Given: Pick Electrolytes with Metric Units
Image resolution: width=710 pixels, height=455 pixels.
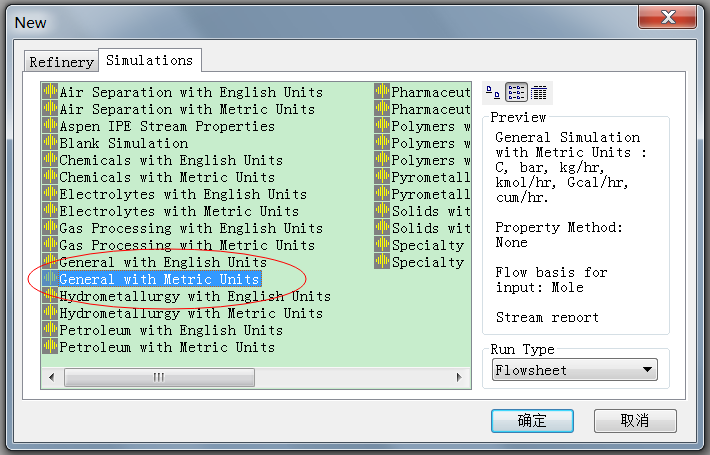Looking at the screenshot, I should click(179, 211).
